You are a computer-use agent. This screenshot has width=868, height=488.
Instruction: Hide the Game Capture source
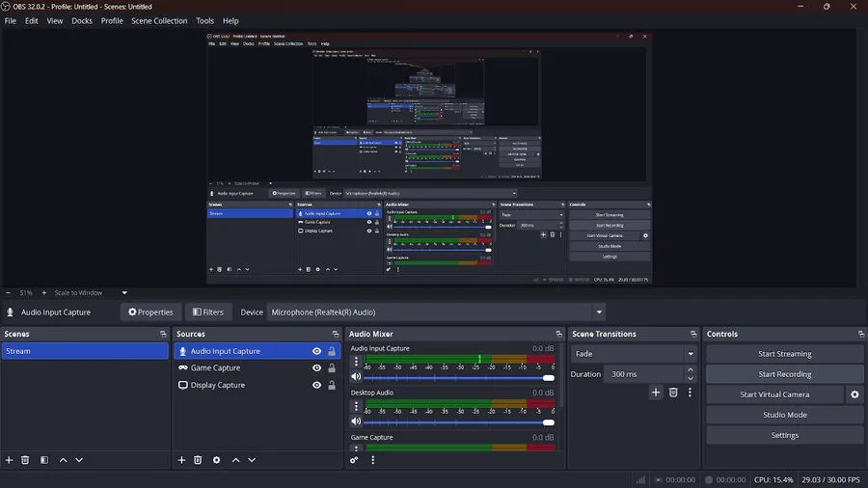(x=316, y=368)
